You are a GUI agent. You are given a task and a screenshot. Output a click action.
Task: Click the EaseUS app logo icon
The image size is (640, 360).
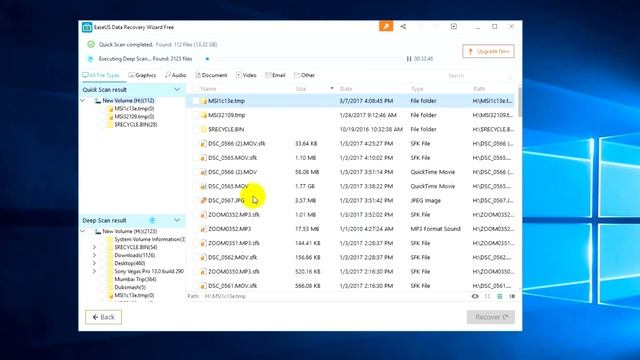[x=87, y=27]
